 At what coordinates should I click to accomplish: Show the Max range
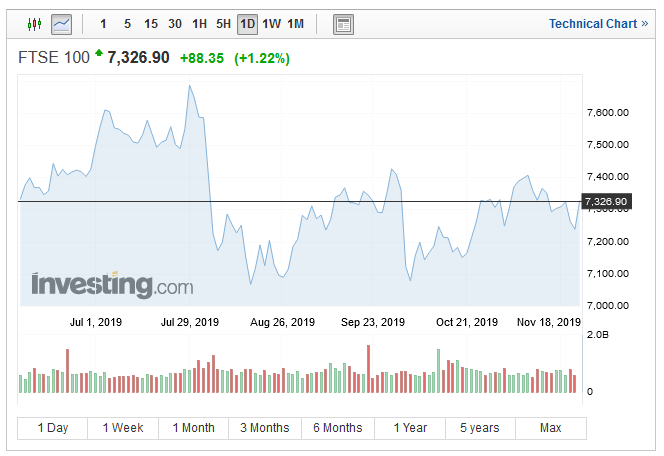[x=551, y=428]
